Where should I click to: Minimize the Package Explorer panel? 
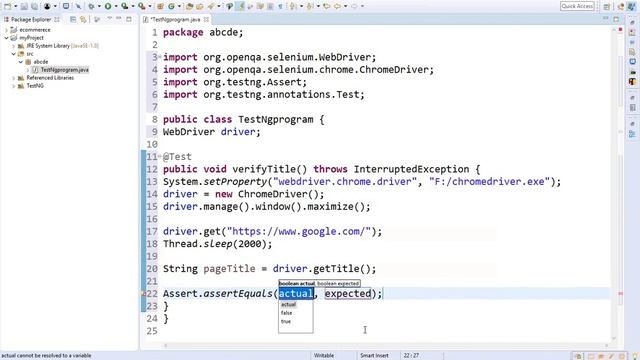pos(119,19)
